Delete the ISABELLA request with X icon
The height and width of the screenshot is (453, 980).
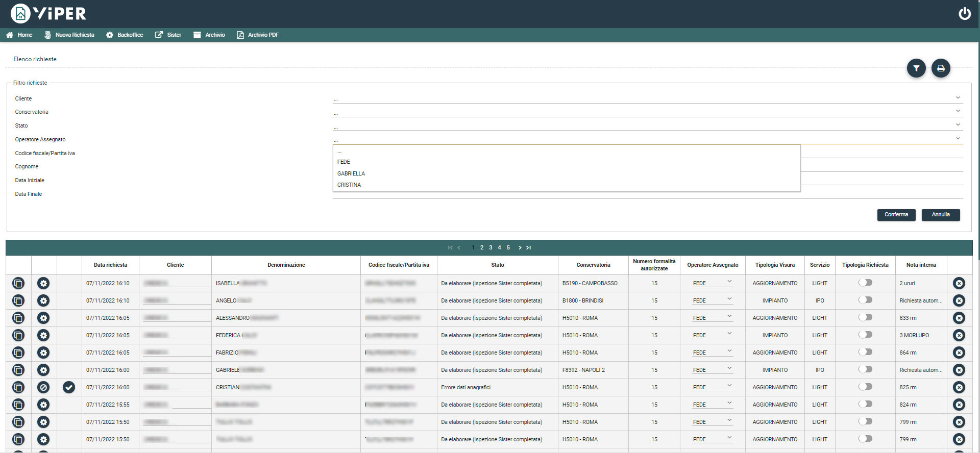coord(959,283)
